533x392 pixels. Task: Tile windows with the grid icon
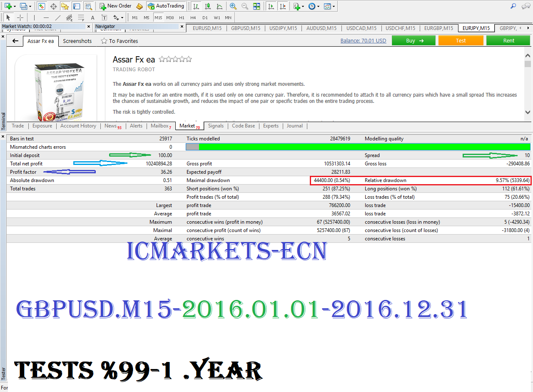257,6
